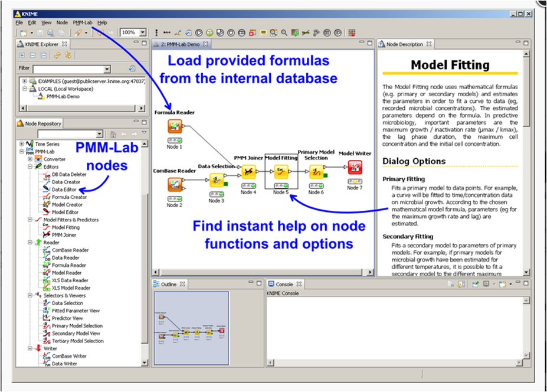This screenshot has height=392, width=547.
Task: Click the green Execute all nodes icon
Action: pyautogui.click(x=209, y=33)
